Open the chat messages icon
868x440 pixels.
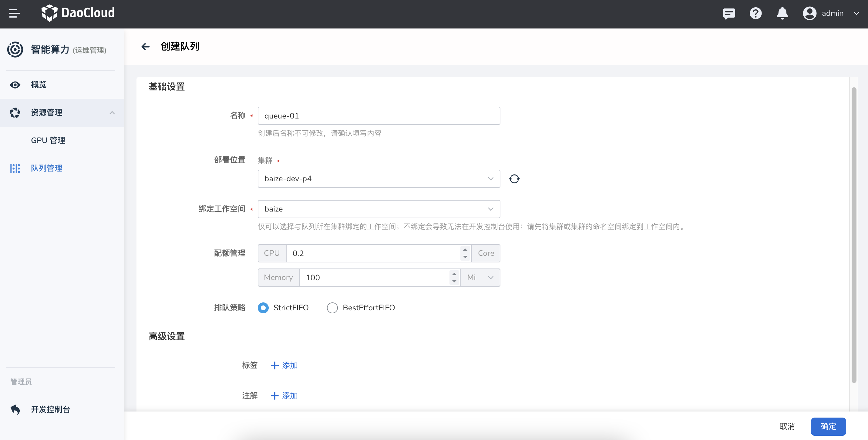pos(728,13)
